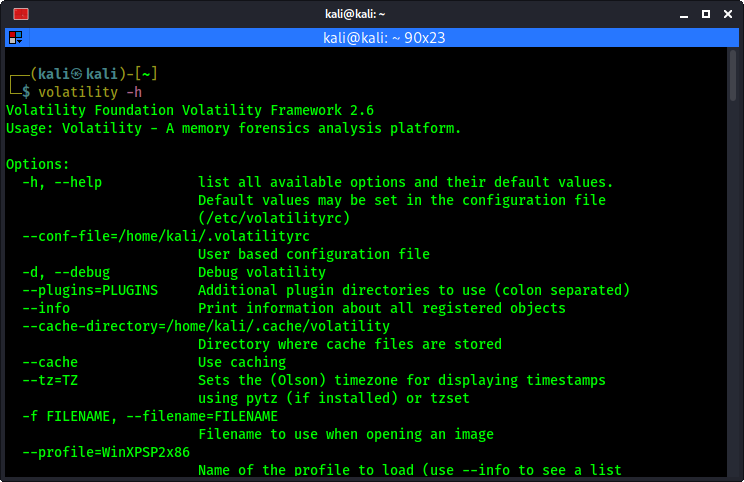Open the Terminator layout grid icon menu

coord(16,37)
